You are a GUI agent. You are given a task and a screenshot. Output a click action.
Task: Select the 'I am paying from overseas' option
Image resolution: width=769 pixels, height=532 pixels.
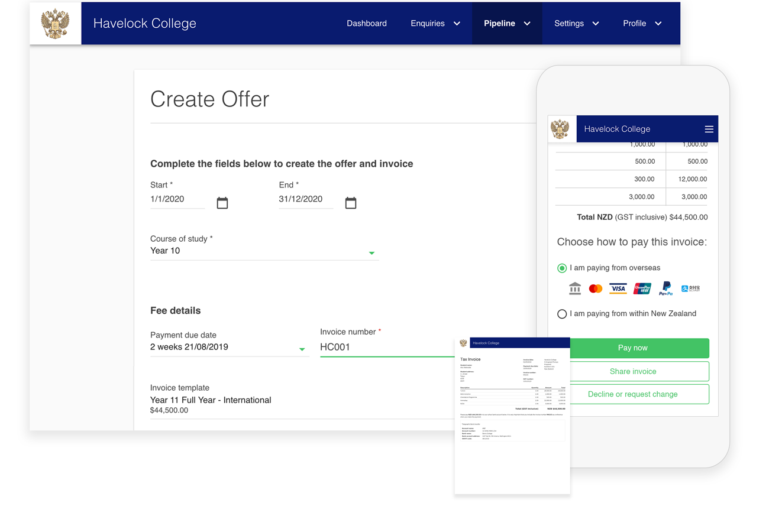pos(562,268)
